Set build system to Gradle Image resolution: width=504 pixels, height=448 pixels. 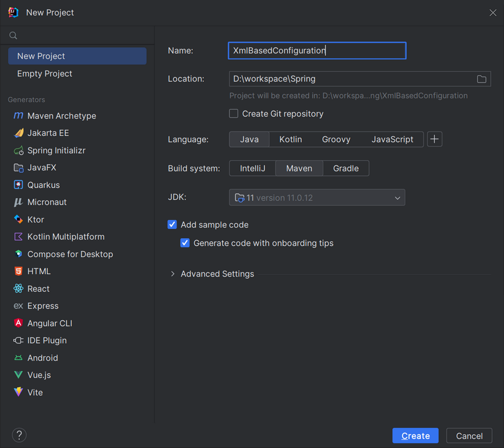pyautogui.click(x=346, y=168)
